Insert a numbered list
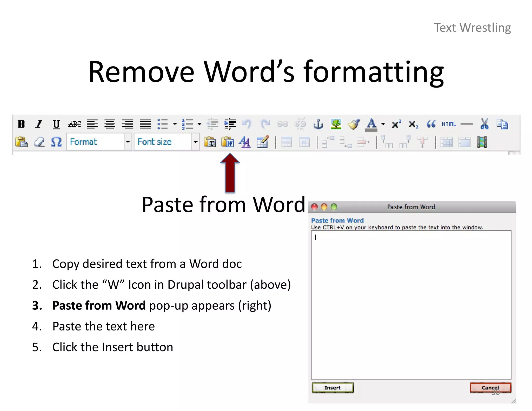This screenshot has width=532, height=411. (188, 124)
